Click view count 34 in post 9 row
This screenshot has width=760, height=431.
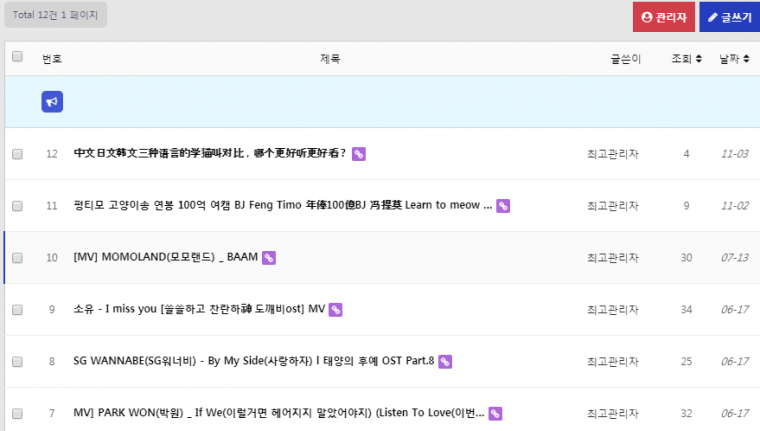tap(686, 310)
